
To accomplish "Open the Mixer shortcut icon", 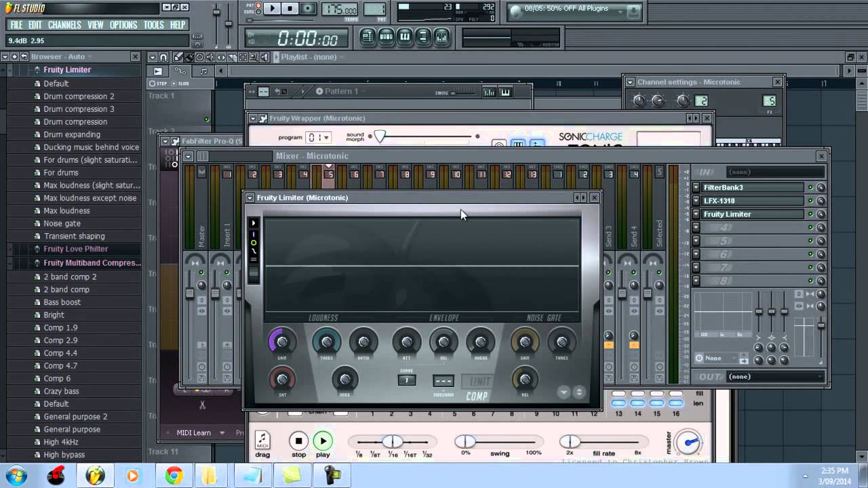I will click(x=441, y=37).
